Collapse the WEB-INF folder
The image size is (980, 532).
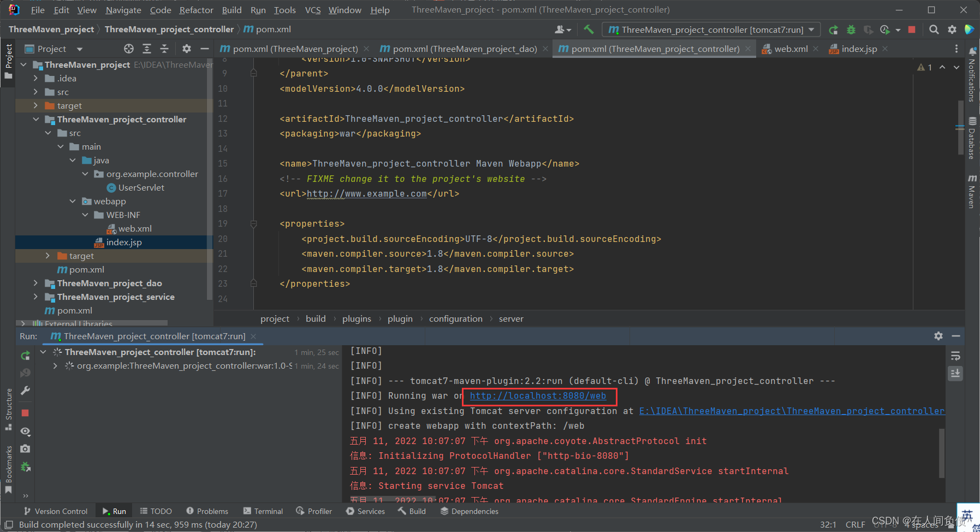(x=85, y=215)
